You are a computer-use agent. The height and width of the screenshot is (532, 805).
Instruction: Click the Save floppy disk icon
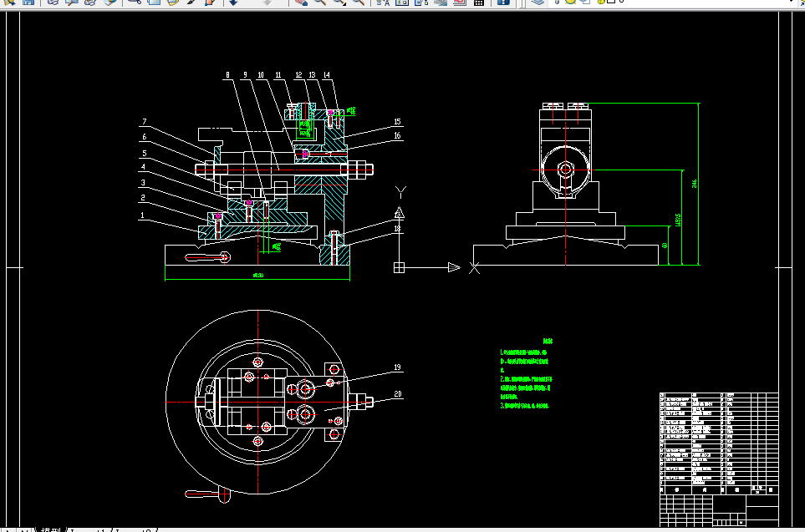pos(28,2)
